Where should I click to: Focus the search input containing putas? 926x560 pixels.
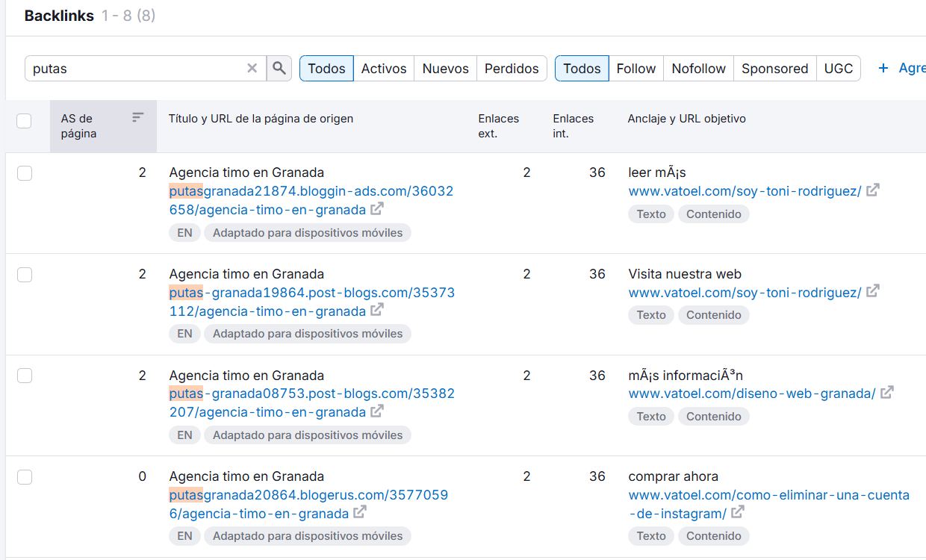point(134,68)
